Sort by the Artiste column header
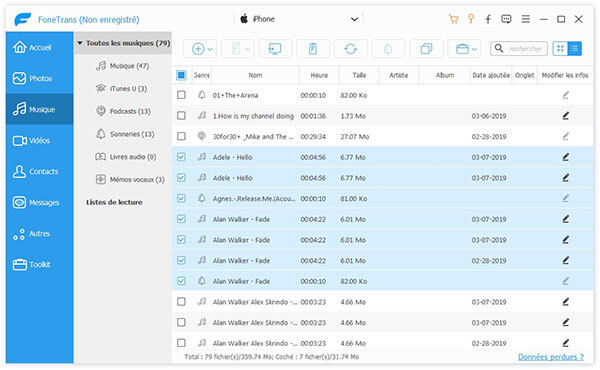The image size is (600, 370). point(399,75)
